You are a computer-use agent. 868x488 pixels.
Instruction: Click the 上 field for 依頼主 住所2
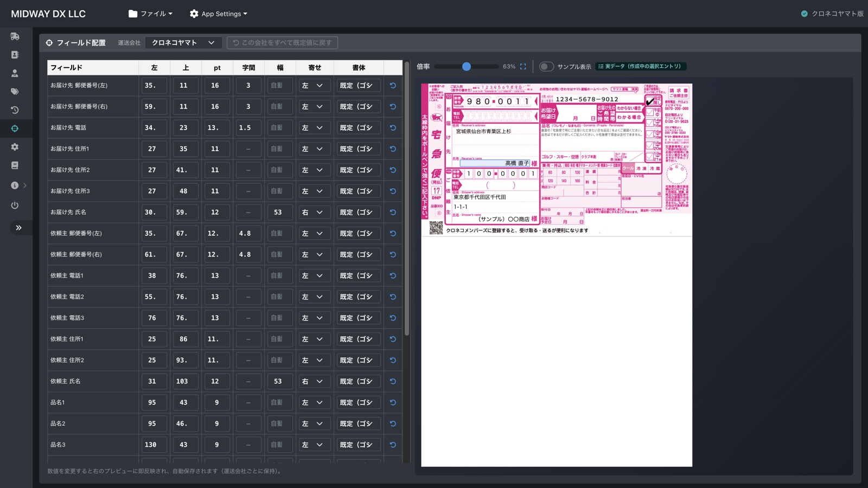pos(186,361)
